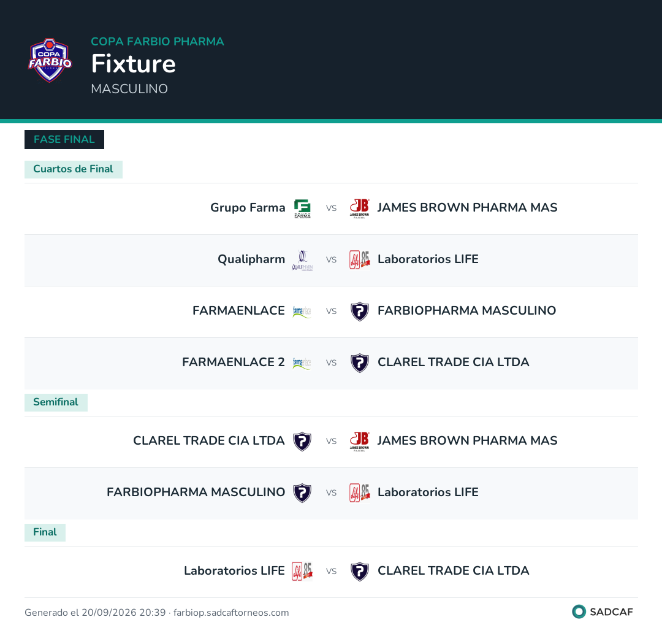This screenshot has width=662, height=644.
Task: Click the Copa Farbio shield logo
Action: click(x=50, y=60)
